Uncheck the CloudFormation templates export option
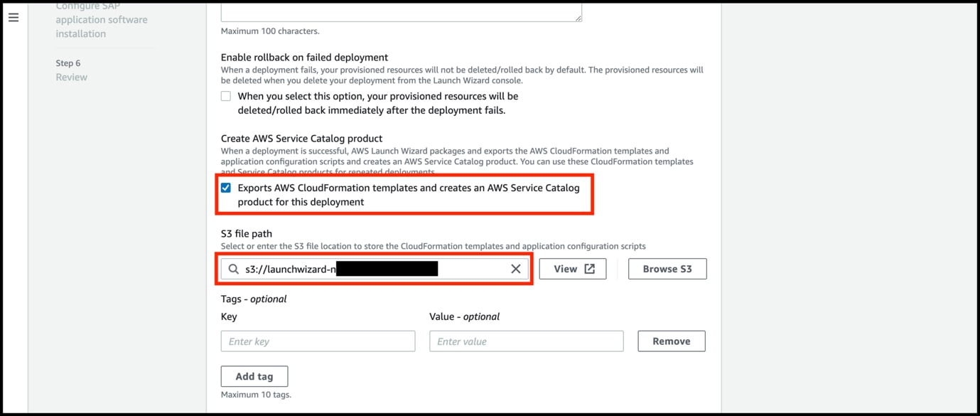 [227, 187]
